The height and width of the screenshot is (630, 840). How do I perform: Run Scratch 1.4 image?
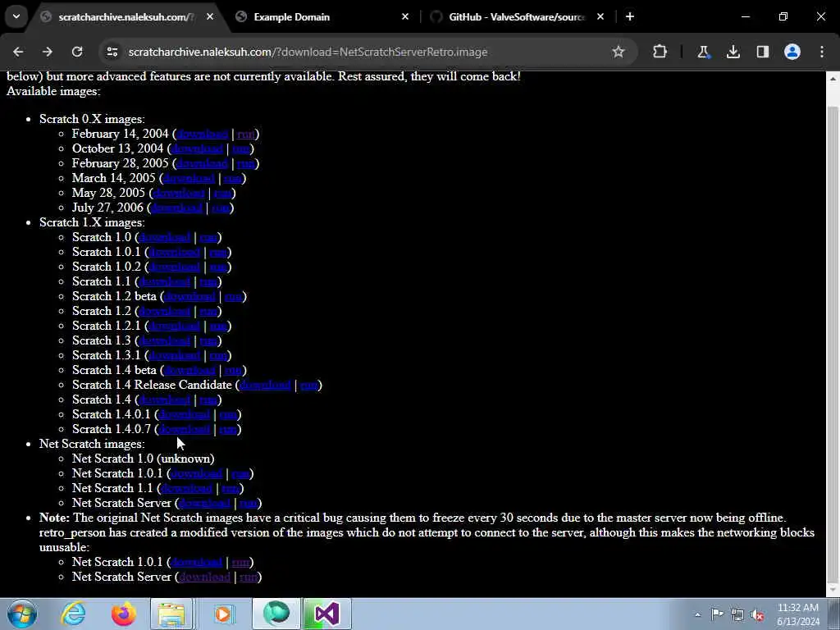pos(208,399)
